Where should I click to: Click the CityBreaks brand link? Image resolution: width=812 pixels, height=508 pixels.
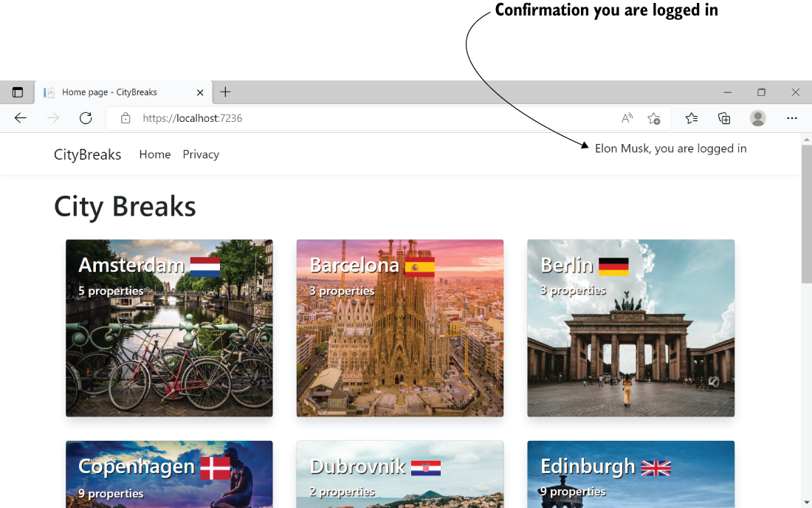pos(88,154)
